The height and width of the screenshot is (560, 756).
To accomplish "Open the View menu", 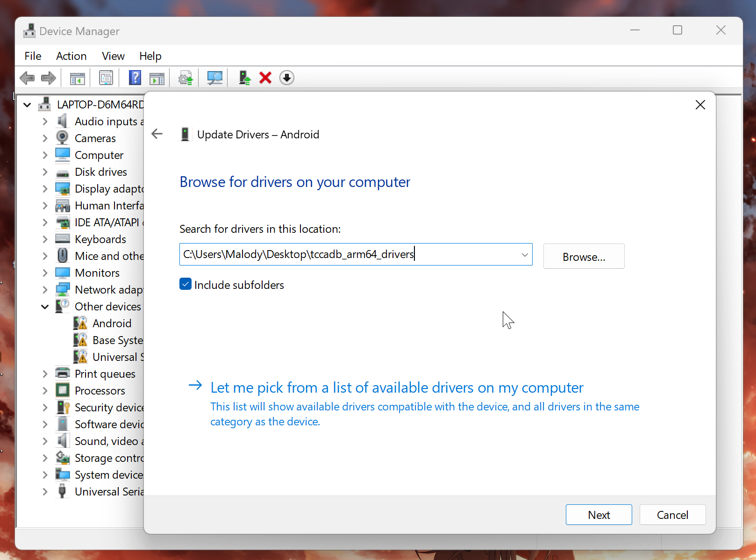I will coord(113,56).
